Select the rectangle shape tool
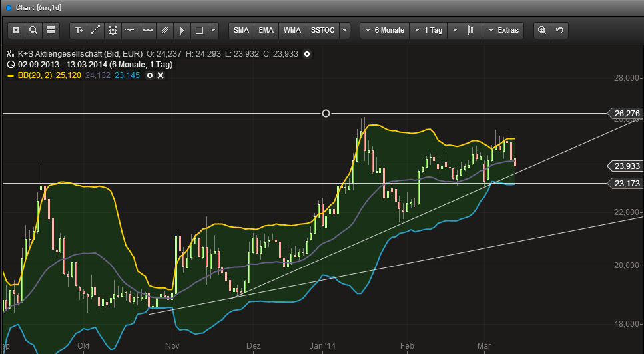This screenshot has width=644, height=354. (x=199, y=30)
